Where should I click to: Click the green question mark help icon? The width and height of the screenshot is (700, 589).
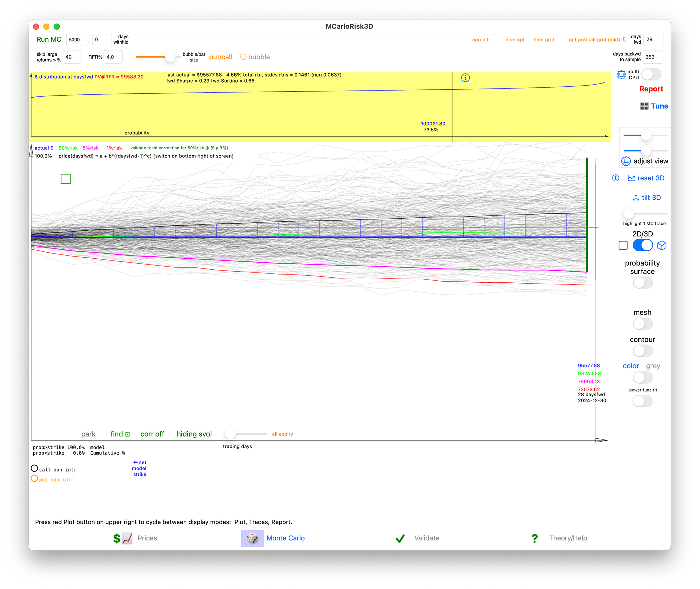point(535,538)
